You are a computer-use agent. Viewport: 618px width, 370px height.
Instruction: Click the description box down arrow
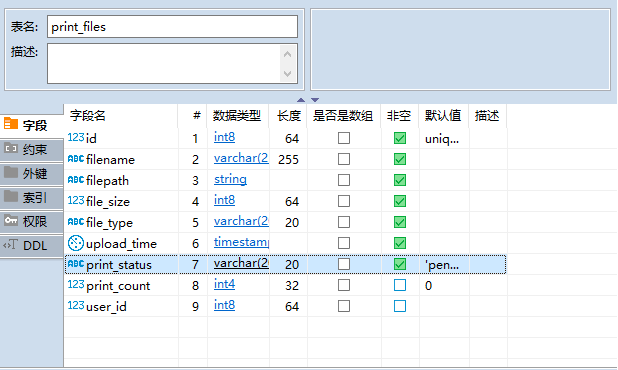pyautogui.click(x=288, y=74)
